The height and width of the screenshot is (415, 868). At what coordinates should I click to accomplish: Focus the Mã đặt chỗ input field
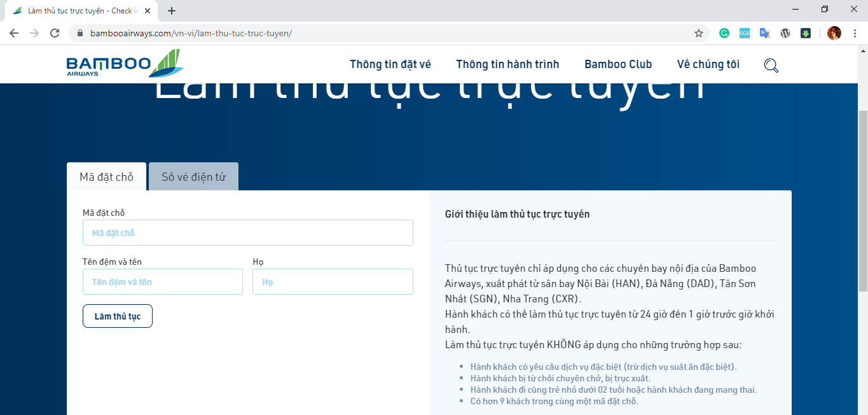[x=247, y=233]
